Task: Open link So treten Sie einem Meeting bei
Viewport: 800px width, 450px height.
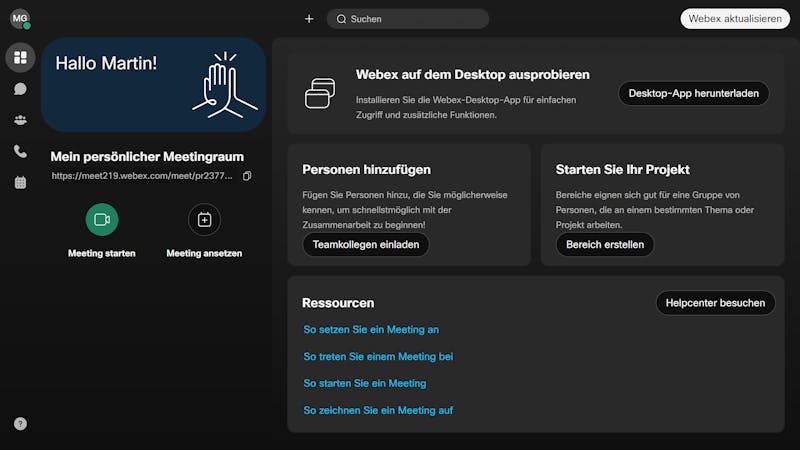Action: (x=378, y=357)
